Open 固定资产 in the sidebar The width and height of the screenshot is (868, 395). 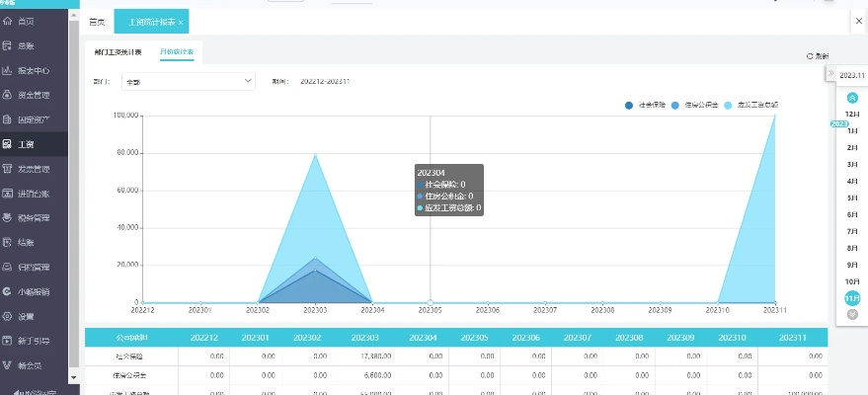tap(34, 119)
